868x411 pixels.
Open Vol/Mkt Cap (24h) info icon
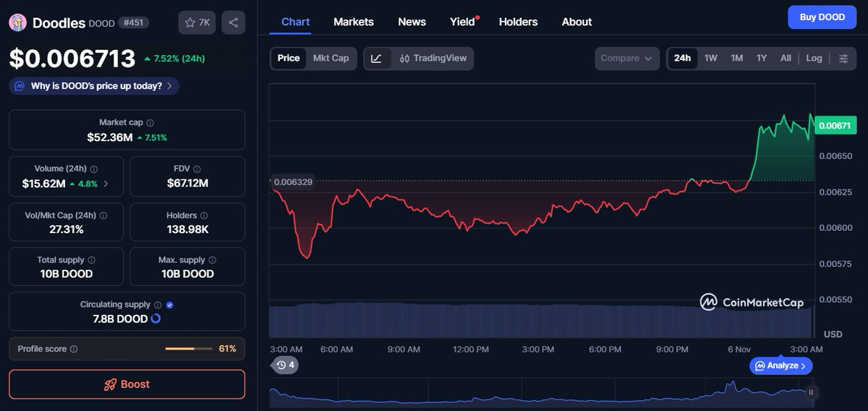click(x=103, y=216)
